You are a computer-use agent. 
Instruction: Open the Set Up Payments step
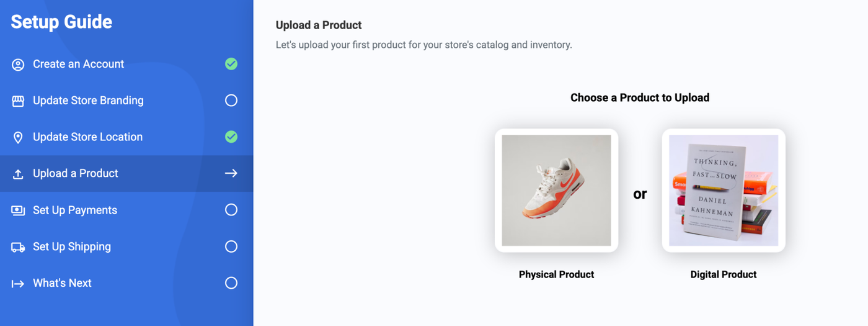(75, 210)
